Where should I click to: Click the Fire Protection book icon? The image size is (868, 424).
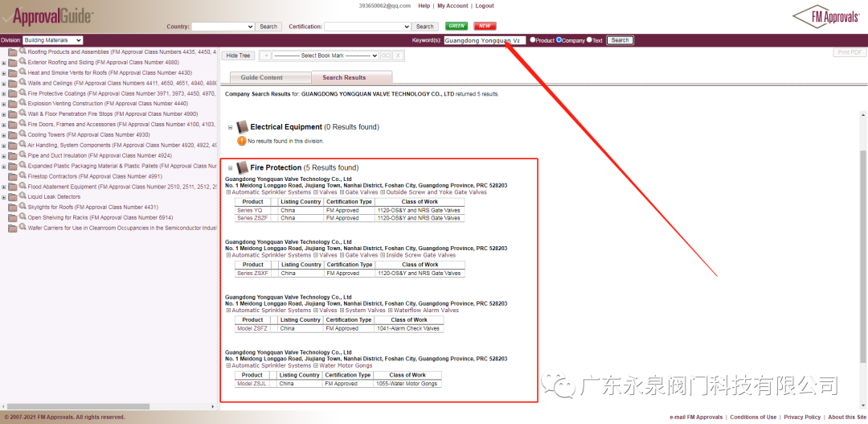pos(242,167)
